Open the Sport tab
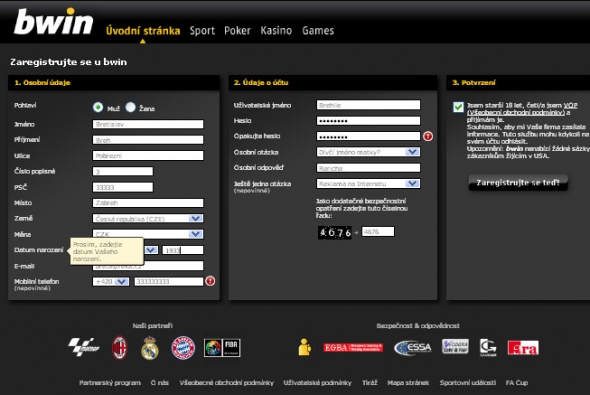Viewport: 590px width, 395px height. (202, 30)
